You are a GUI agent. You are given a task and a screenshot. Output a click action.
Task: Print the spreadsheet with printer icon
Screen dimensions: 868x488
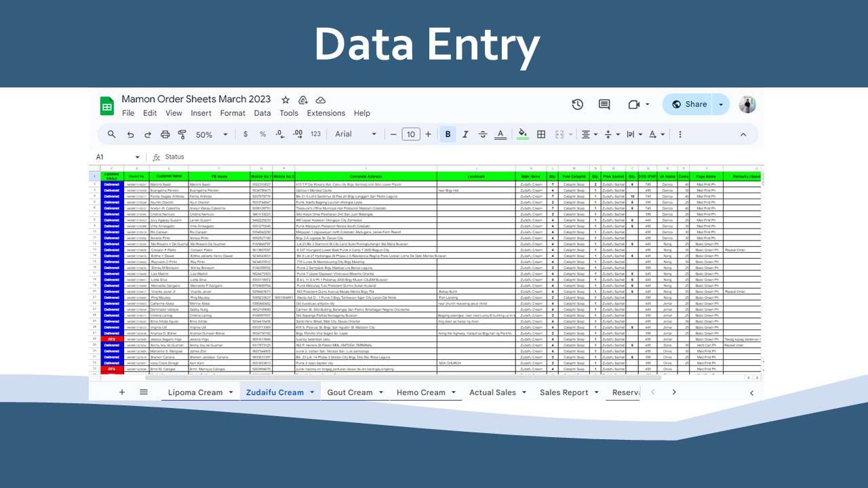(x=165, y=134)
